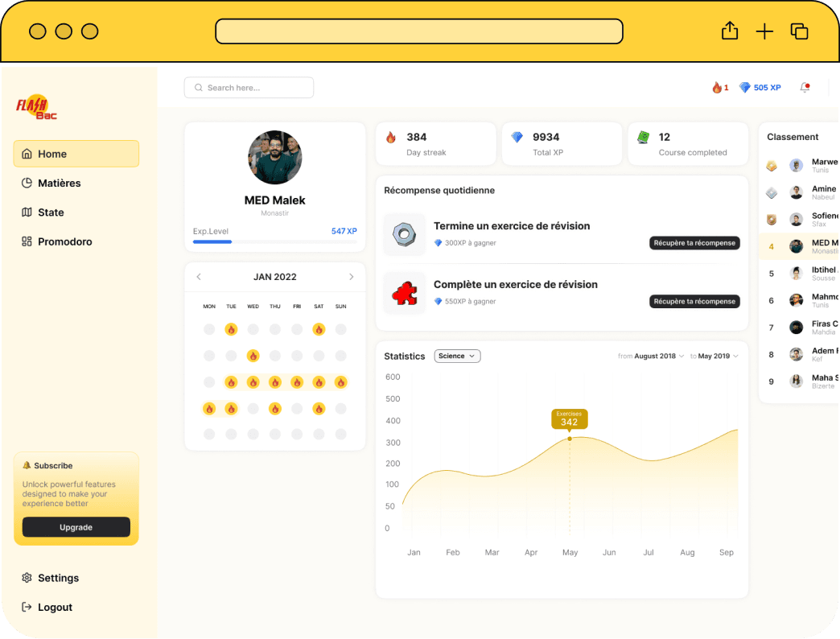Click the green book Course completed icon
This screenshot has width=840, height=639.
[x=644, y=138]
